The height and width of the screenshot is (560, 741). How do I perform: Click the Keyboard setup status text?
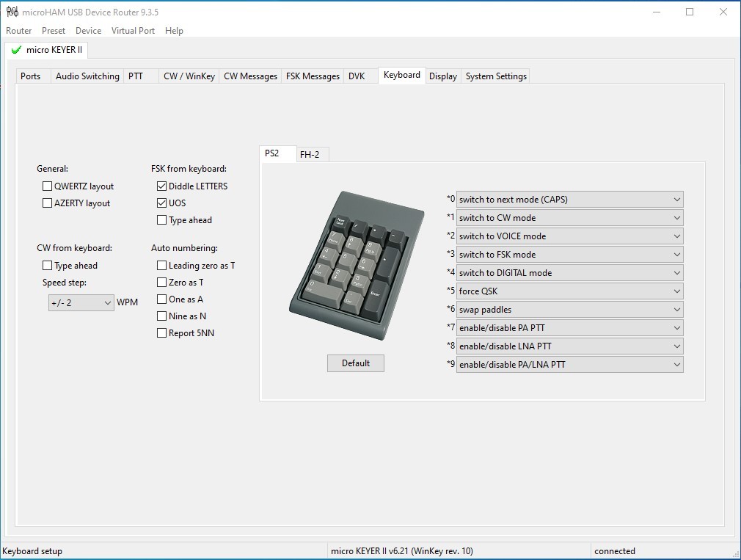(x=32, y=551)
